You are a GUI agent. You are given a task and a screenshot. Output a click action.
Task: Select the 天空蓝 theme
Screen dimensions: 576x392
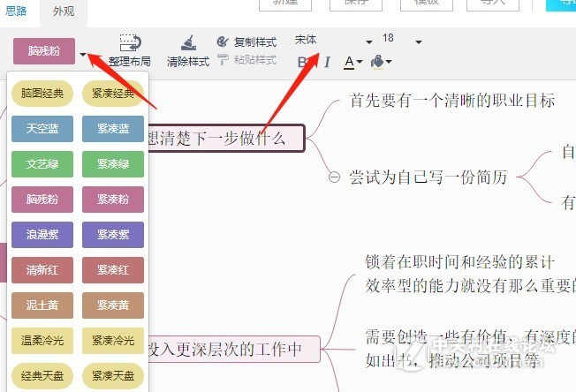[42, 129]
